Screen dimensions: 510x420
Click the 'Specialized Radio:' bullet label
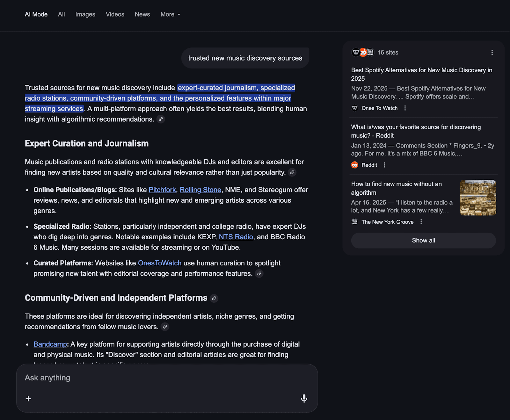[x=62, y=227]
